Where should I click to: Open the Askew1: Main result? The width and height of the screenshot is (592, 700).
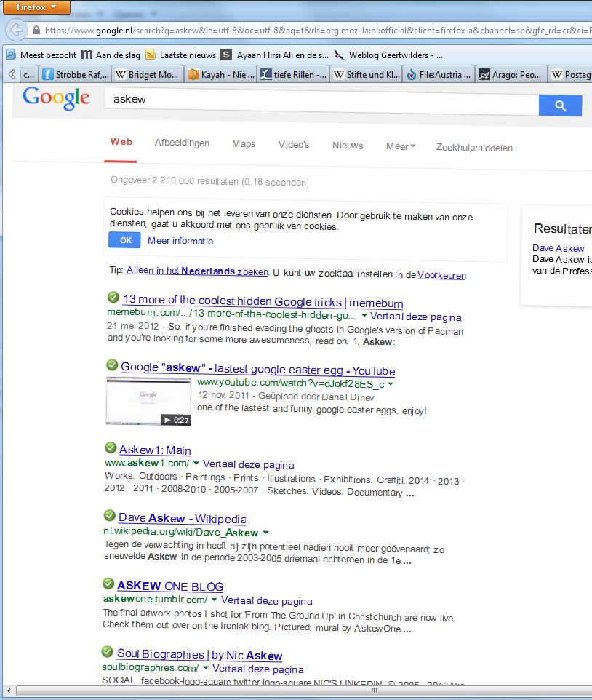point(155,450)
